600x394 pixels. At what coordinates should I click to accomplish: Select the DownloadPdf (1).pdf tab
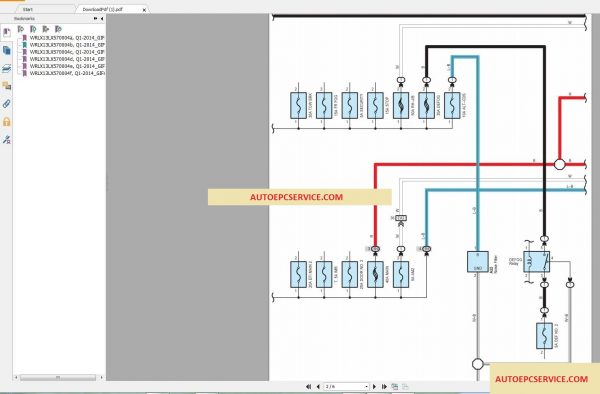coord(102,9)
